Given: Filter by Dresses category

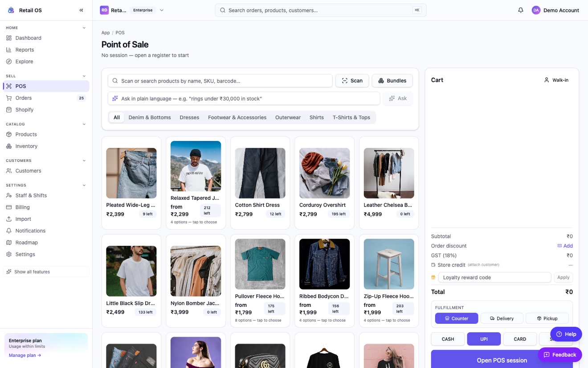Looking at the screenshot, I should click(189, 117).
